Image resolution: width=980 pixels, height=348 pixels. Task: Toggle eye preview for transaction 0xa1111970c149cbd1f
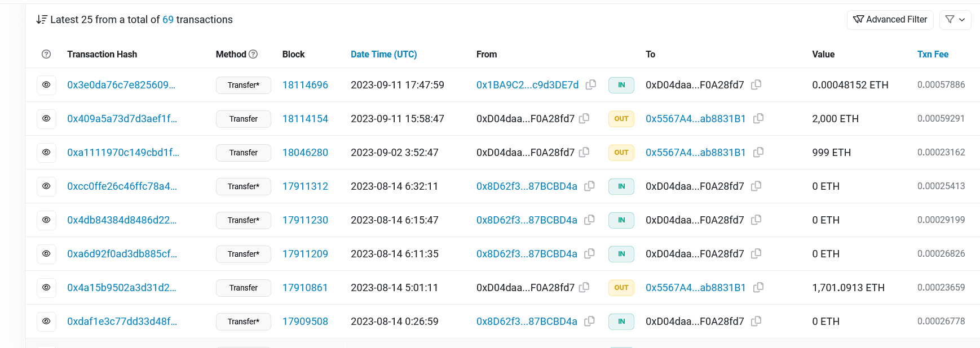click(x=46, y=152)
